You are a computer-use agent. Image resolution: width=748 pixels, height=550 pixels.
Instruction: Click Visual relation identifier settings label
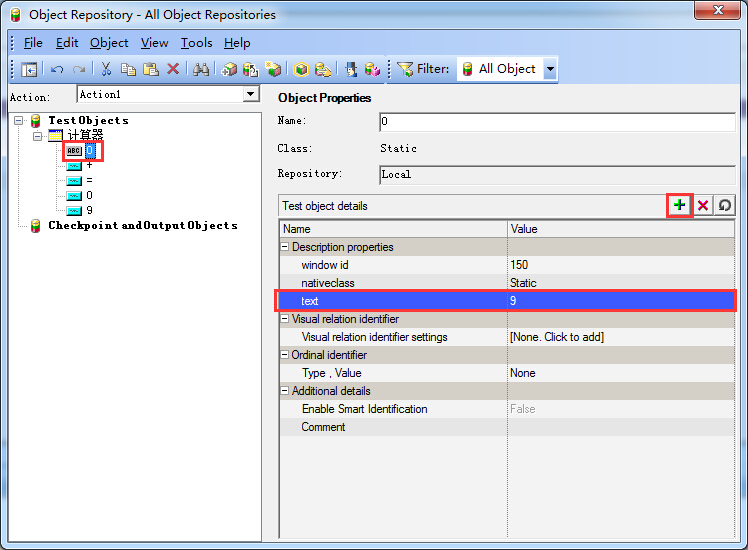[374, 337]
